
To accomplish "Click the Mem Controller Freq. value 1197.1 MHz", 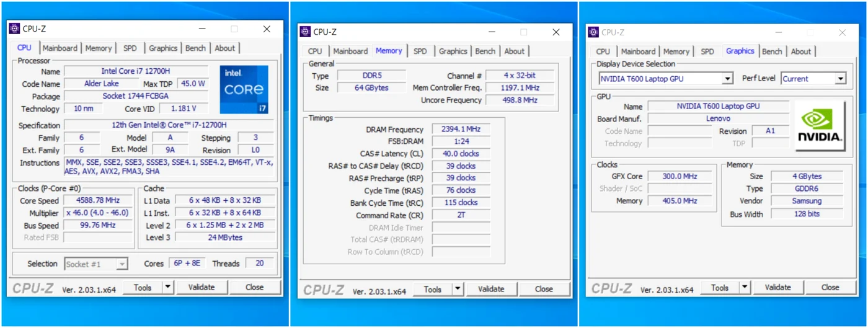I will (520, 88).
